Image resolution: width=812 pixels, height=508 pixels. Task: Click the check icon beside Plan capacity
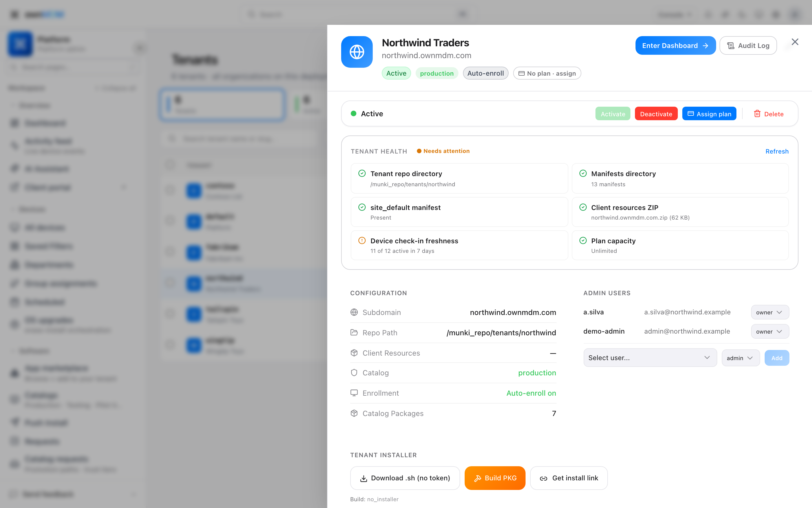tap(583, 240)
